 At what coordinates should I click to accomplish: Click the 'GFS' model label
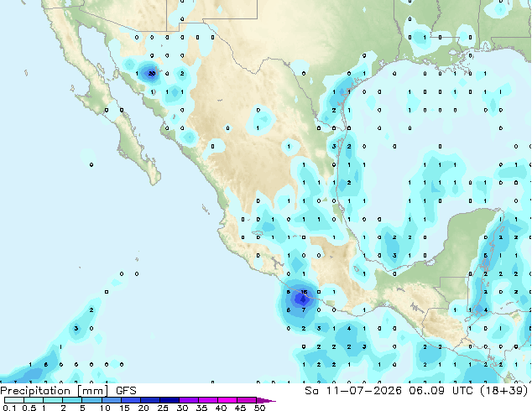(x=126, y=391)
